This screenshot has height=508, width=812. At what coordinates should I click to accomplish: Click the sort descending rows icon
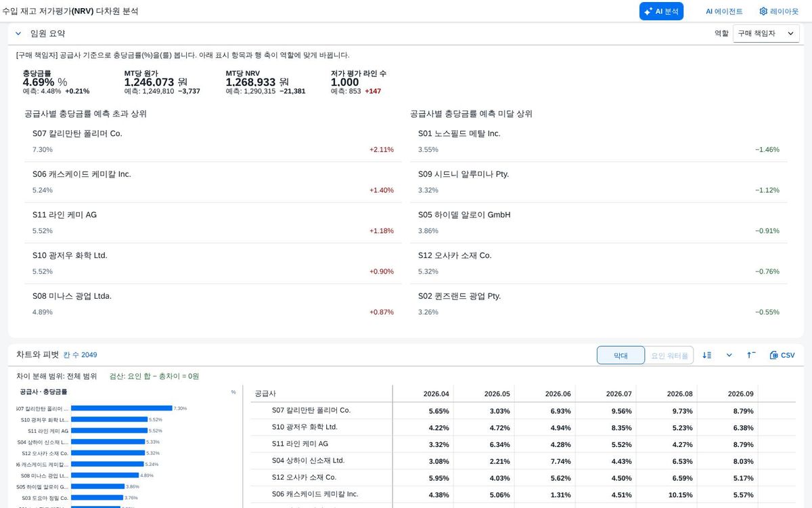point(707,355)
